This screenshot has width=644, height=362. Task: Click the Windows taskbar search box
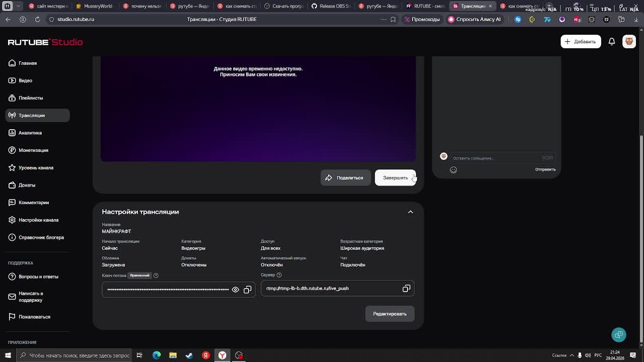pos(74,355)
